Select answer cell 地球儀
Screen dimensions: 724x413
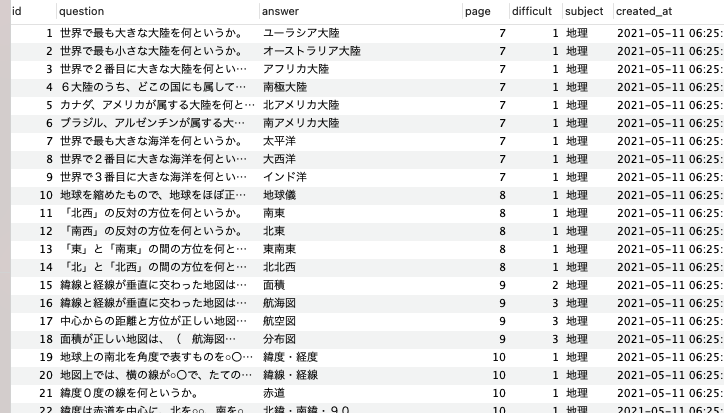click(279, 195)
